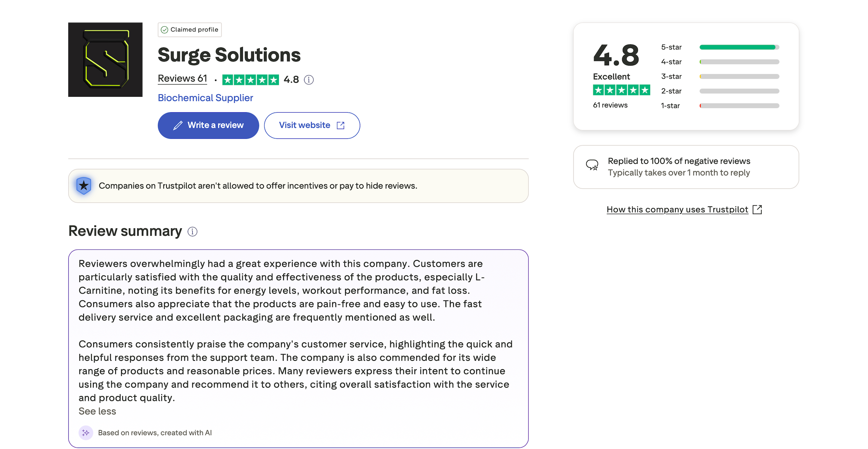Viewport: 868px width, 449px height.
Task: Filter by the 4-star rating bar
Action: point(720,62)
